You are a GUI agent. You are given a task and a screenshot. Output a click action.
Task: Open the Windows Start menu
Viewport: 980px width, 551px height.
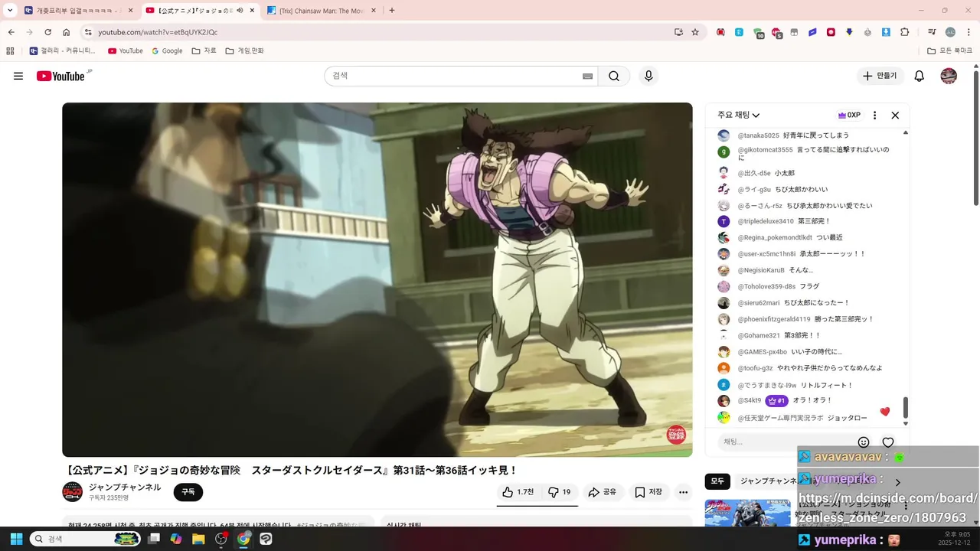pyautogui.click(x=16, y=539)
